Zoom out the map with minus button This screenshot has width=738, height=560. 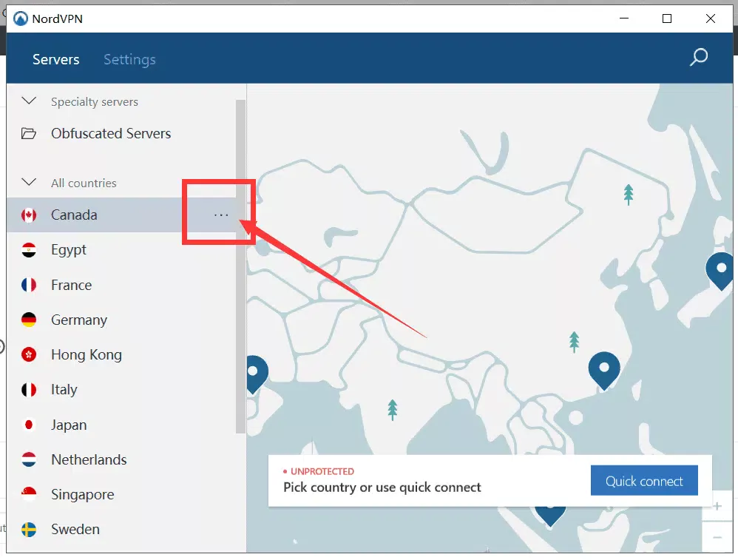point(717,536)
